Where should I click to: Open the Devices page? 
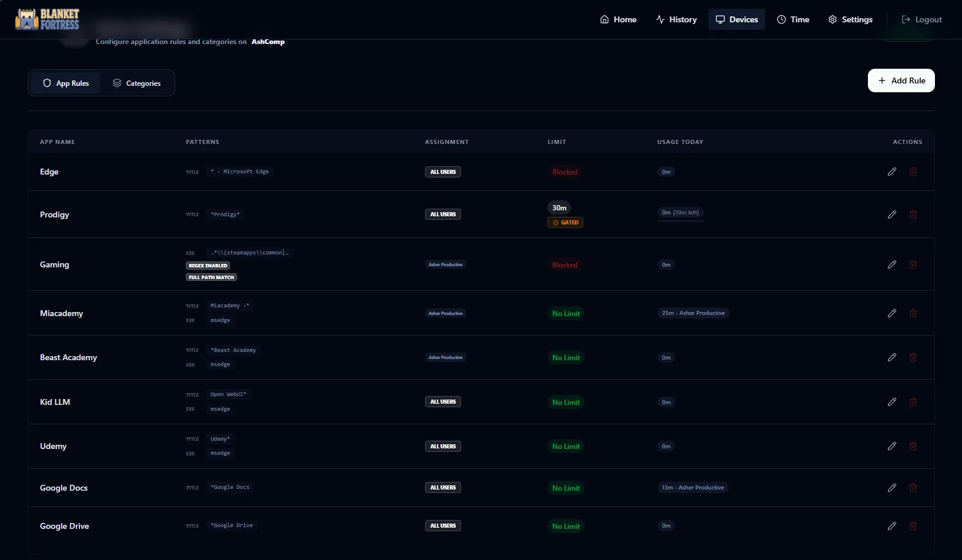(737, 19)
